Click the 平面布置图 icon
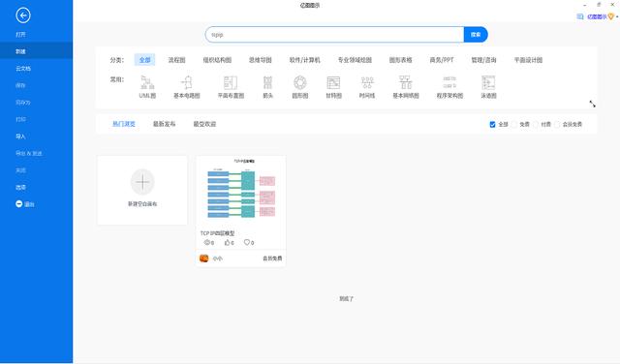Viewport: 620px width, 364px height. tap(231, 83)
